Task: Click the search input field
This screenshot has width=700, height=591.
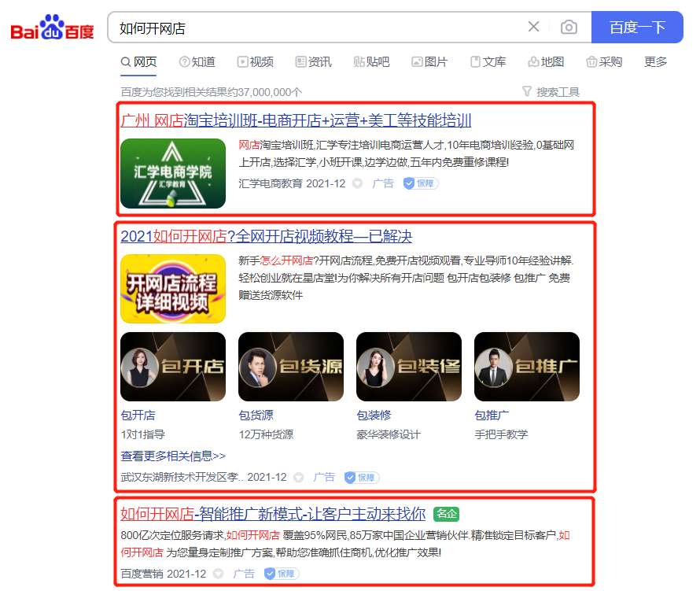Action: [315, 28]
